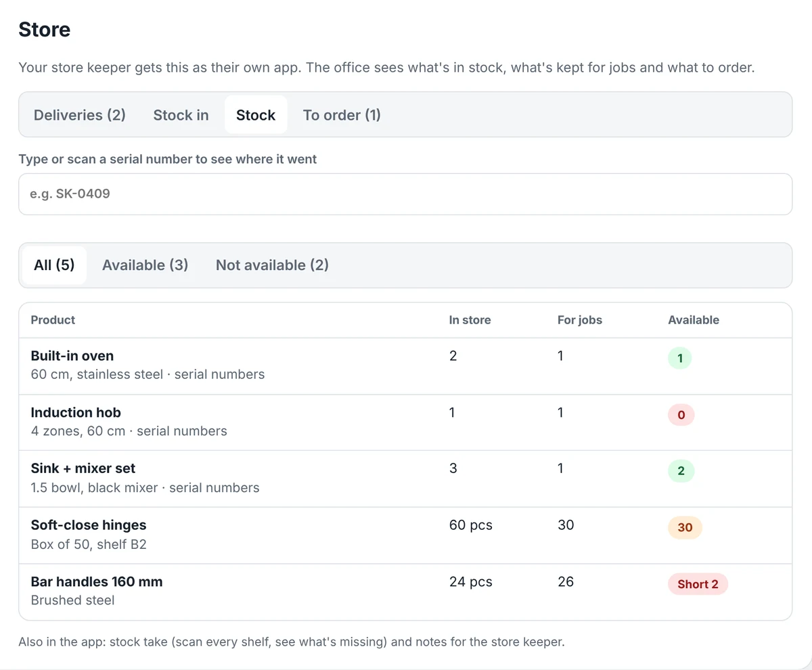The height and width of the screenshot is (670, 812).
Task: Click the Brushed steel description
Action: click(72, 601)
